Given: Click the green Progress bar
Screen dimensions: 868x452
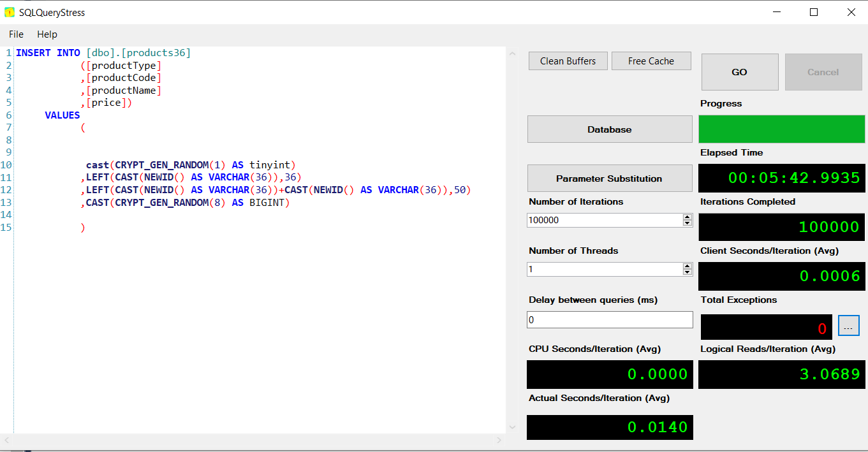Looking at the screenshot, I should (x=782, y=129).
